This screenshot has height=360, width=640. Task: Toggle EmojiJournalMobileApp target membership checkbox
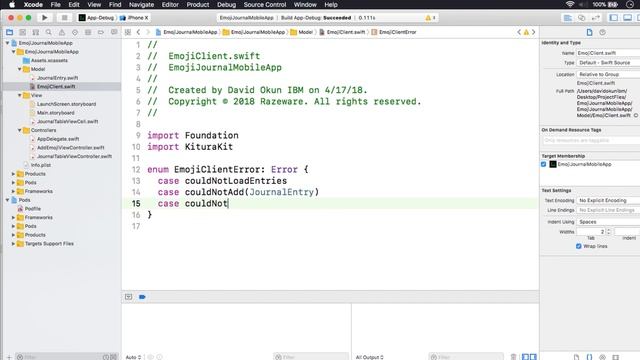click(x=544, y=164)
